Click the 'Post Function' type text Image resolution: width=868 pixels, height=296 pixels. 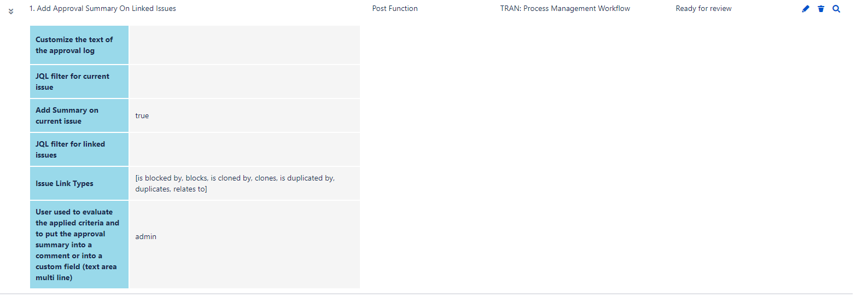[x=395, y=9]
